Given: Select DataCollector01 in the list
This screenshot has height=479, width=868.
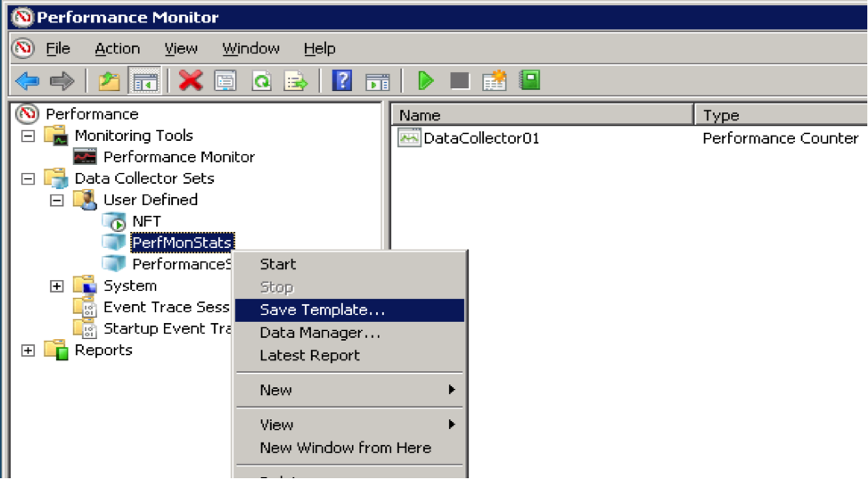Looking at the screenshot, I should (x=480, y=138).
